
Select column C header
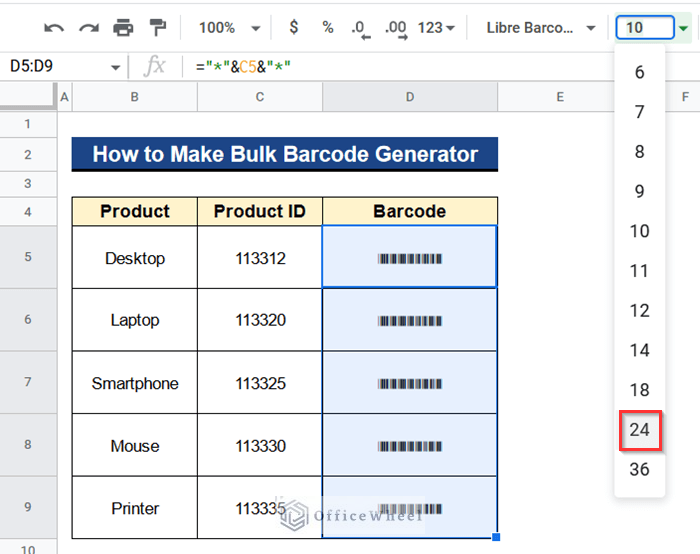click(x=260, y=97)
